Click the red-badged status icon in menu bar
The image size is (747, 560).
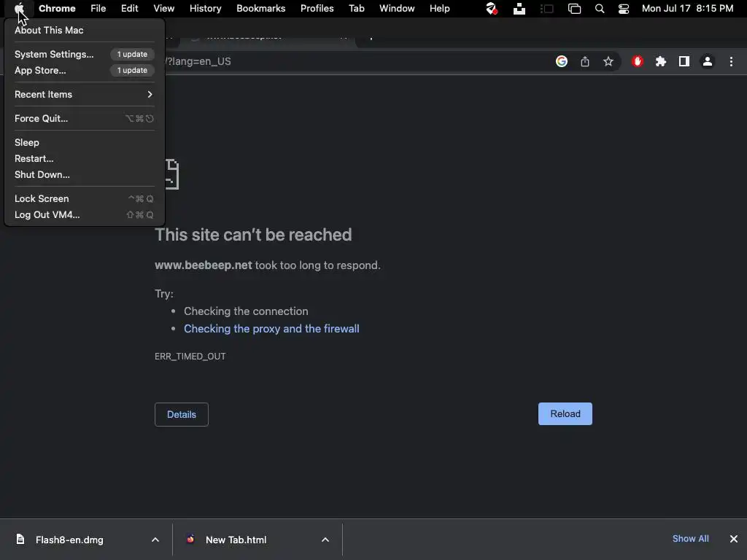click(x=492, y=9)
